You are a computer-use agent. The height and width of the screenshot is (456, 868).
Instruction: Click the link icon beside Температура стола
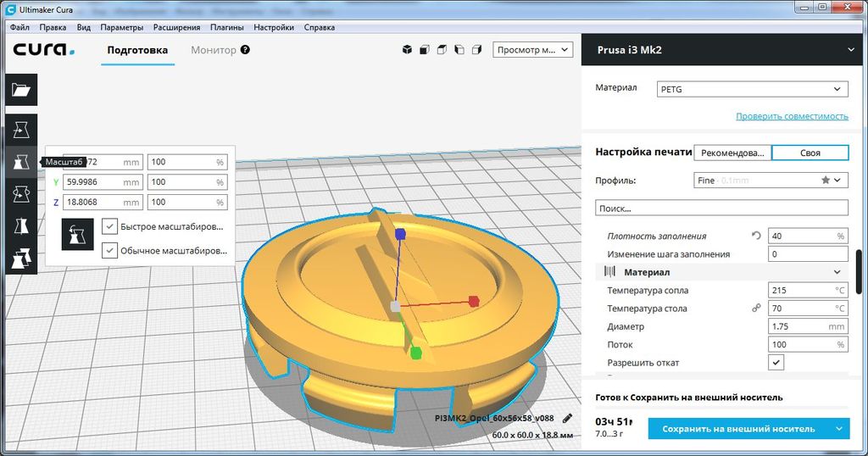pos(756,309)
